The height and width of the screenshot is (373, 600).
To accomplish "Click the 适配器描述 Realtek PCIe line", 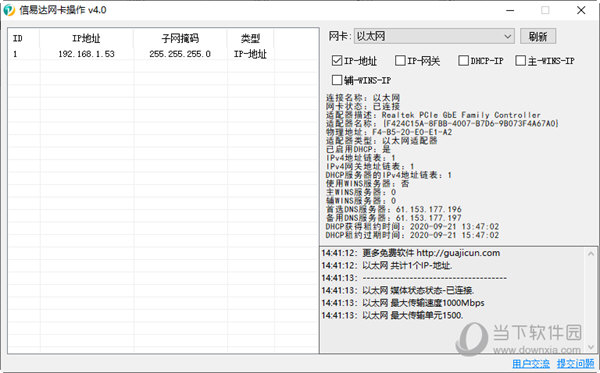I will [x=433, y=115].
